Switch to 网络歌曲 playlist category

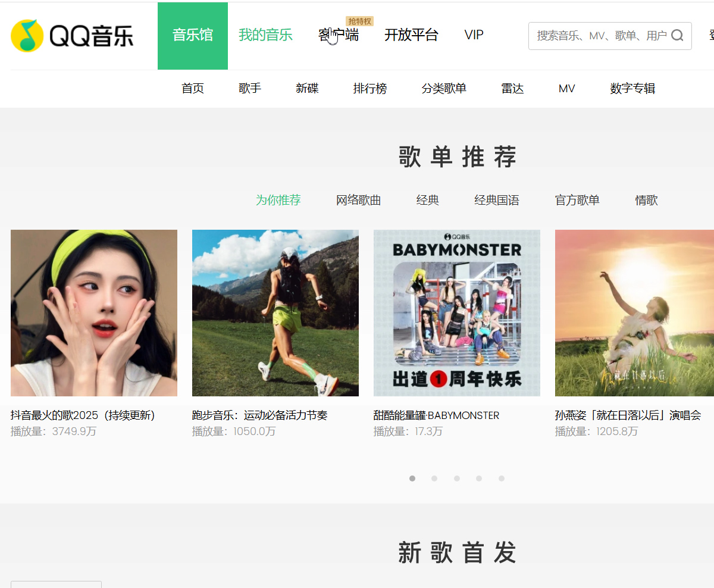click(x=358, y=201)
